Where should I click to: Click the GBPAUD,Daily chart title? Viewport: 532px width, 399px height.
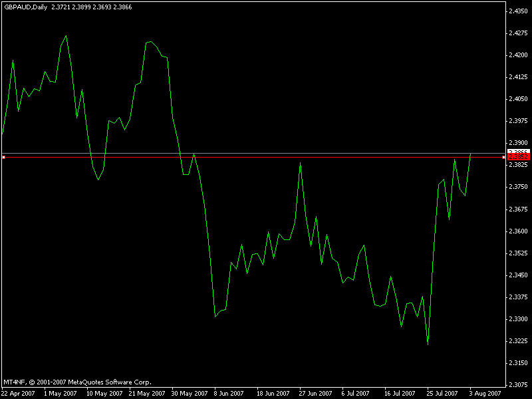25,7
